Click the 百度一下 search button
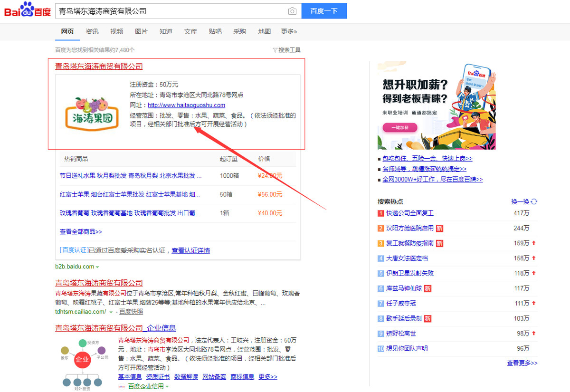The image size is (570, 392). coord(324,11)
